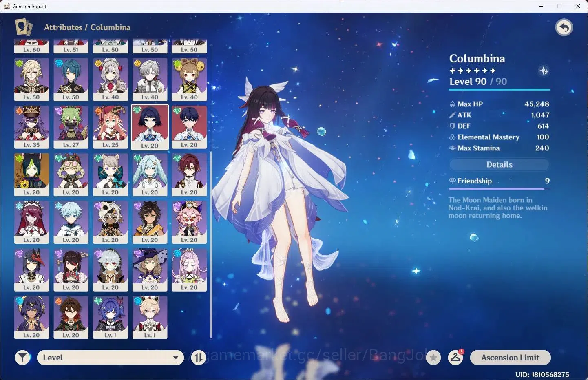Select Kuki Shinobu at Lv. 27

[71, 127]
